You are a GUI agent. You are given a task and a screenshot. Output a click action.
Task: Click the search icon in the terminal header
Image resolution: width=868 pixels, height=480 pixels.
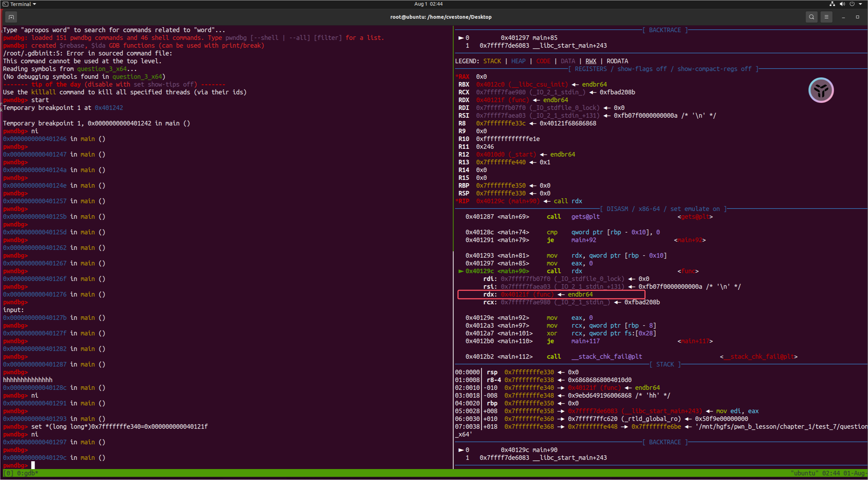click(x=811, y=17)
